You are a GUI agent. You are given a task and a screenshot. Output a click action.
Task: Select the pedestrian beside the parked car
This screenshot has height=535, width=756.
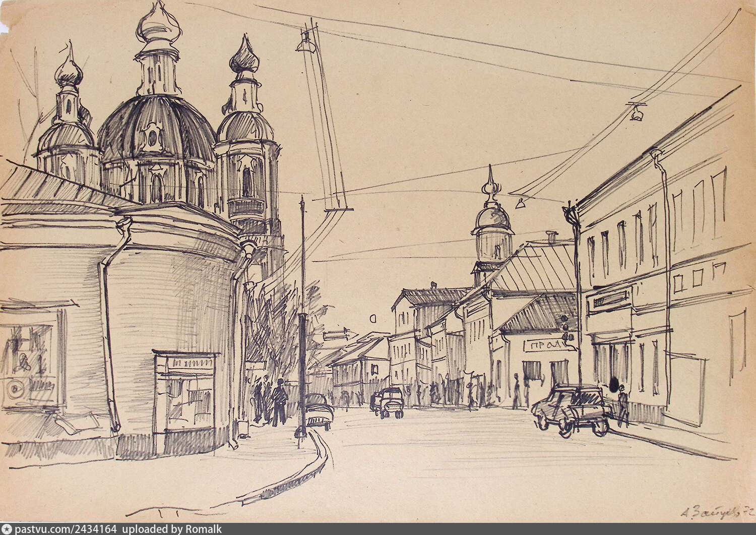coord(623,404)
